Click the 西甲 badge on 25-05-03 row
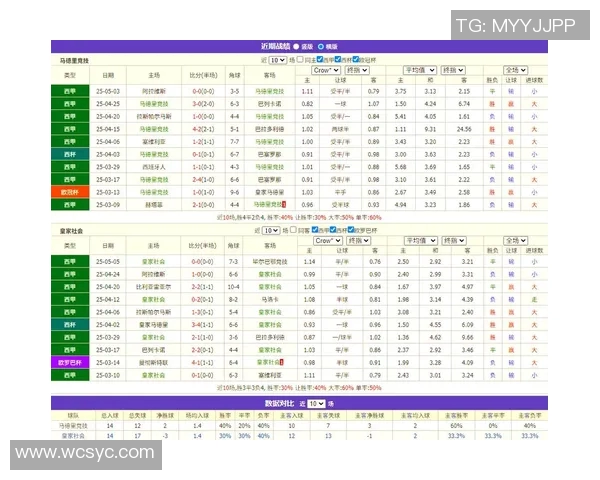 tap(69, 91)
